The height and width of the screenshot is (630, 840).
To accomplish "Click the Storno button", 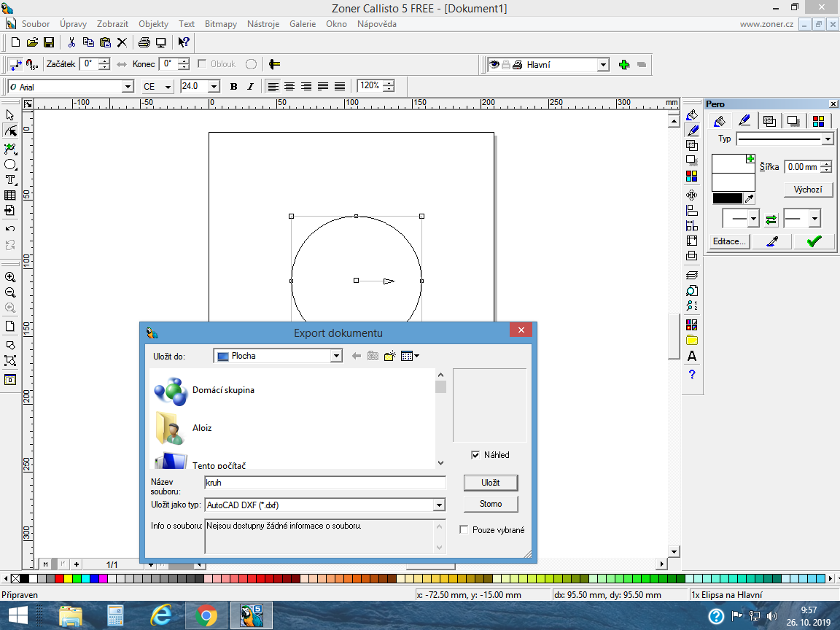I will (491, 504).
